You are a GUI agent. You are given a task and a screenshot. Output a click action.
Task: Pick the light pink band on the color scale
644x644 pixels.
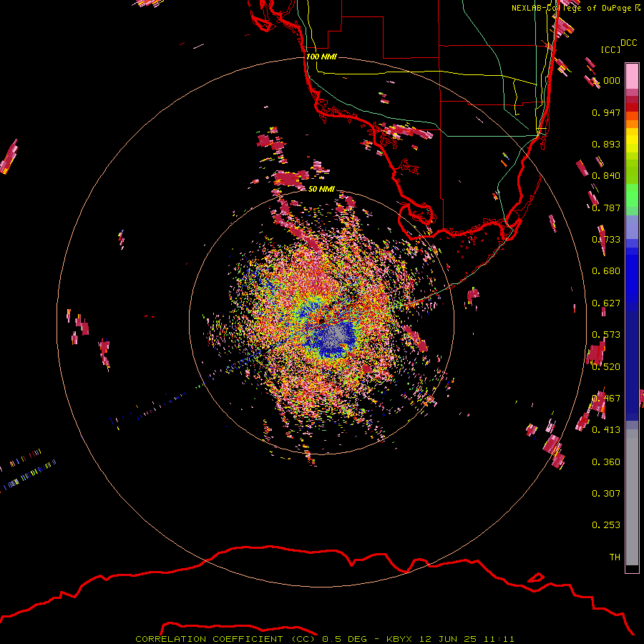632,76
